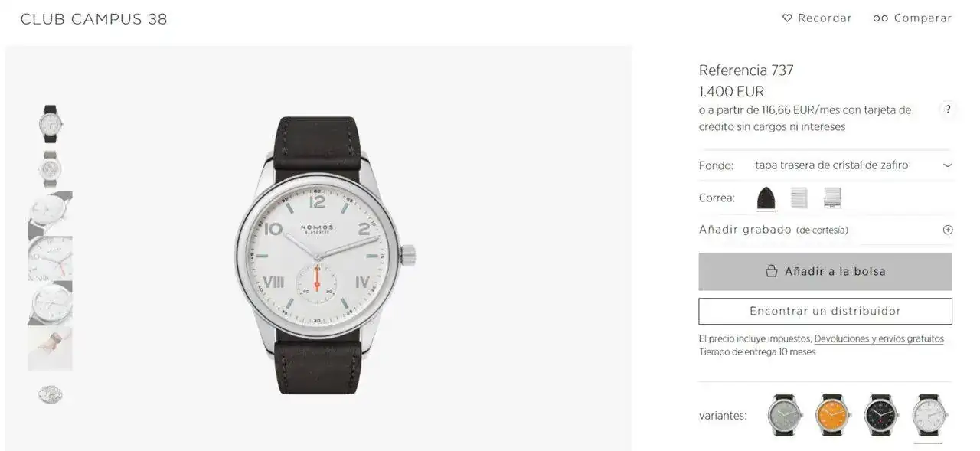View the watch caseback thumbnail
This screenshot has height=451, width=980.
pyautogui.click(x=51, y=169)
